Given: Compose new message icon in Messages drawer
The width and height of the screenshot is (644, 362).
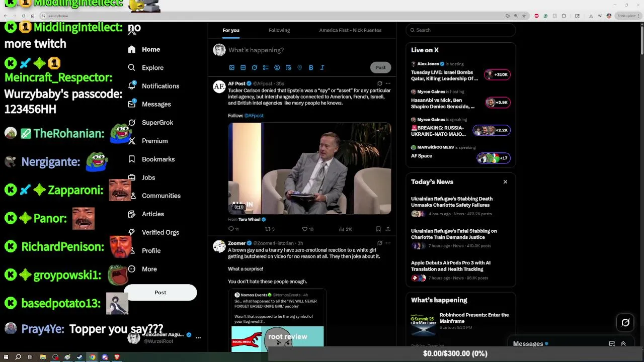Looking at the screenshot, I should tap(612, 344).
